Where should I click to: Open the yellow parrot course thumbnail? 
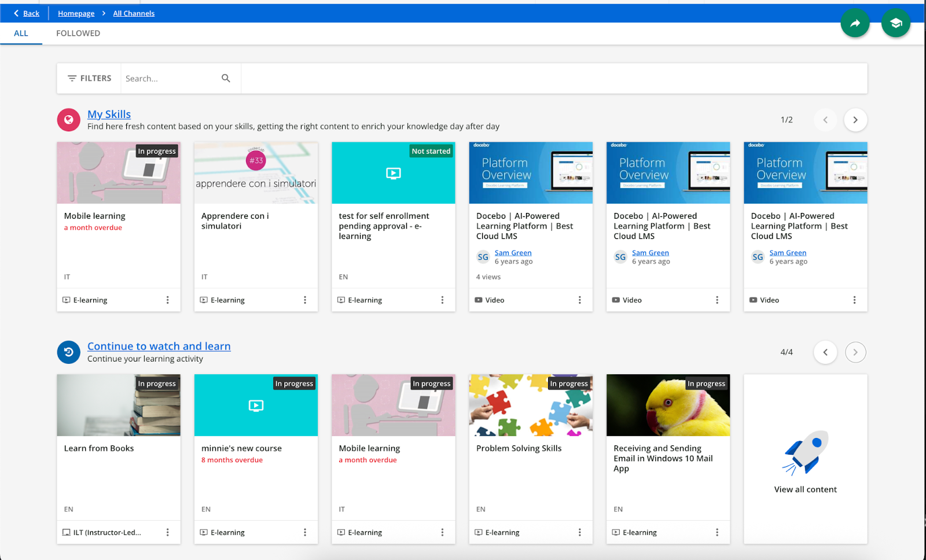click(x=668, y=405)
